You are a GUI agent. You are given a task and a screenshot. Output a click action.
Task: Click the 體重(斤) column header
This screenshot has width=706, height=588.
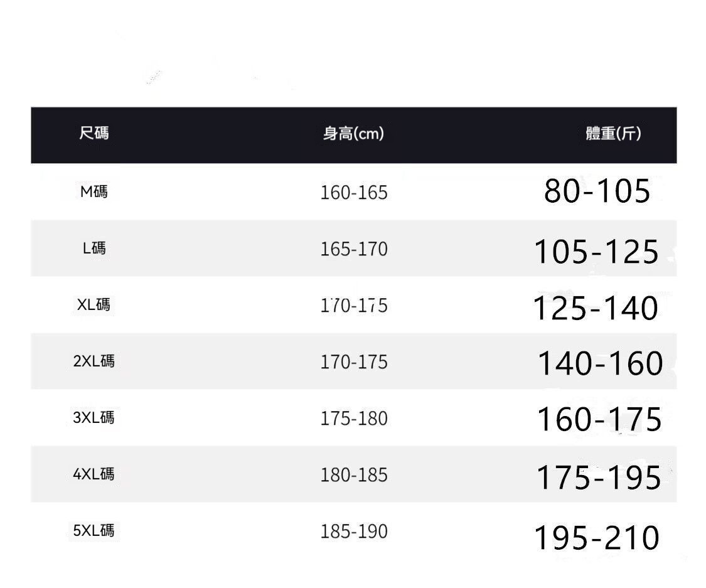point(613,134)
